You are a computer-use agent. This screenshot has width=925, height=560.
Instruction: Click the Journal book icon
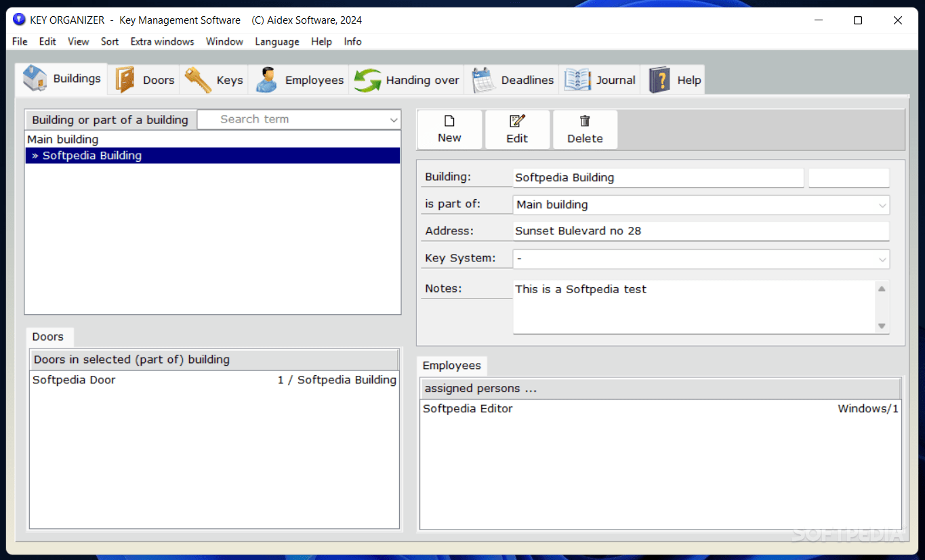pyautogui.click(x=577, y=79)
